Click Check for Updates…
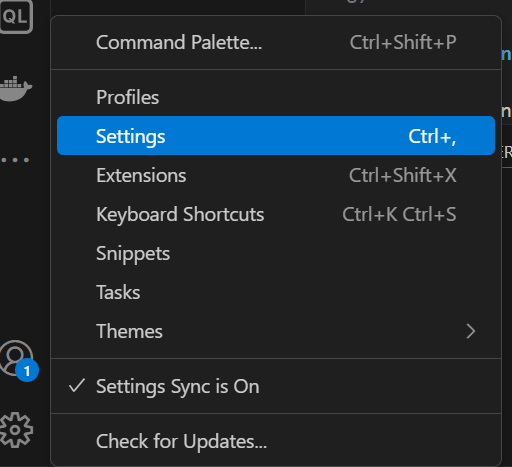Viewport: 512px width, 467px height. (x=276, y=441)
